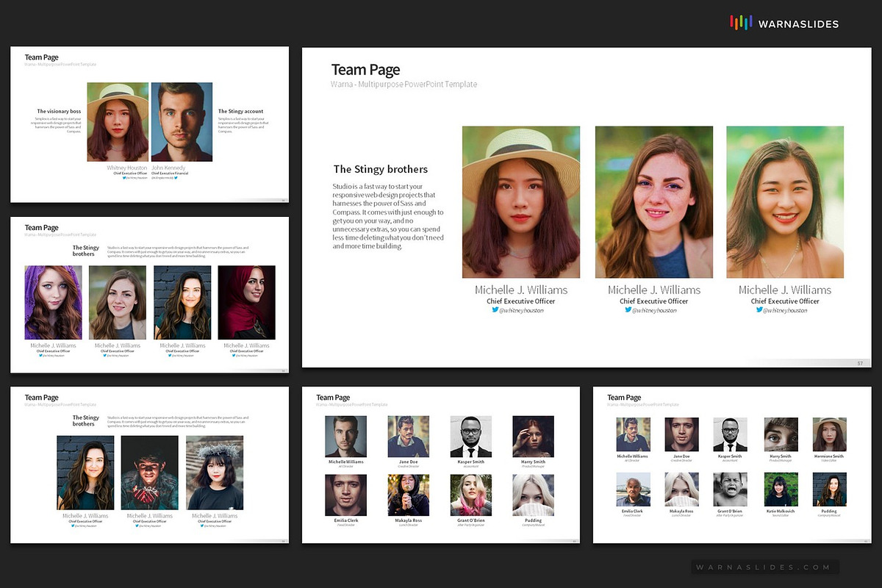882x588 pixels.
Task: Select Makayla Ross's photo in eight-person slide
Action: (409, 495)
